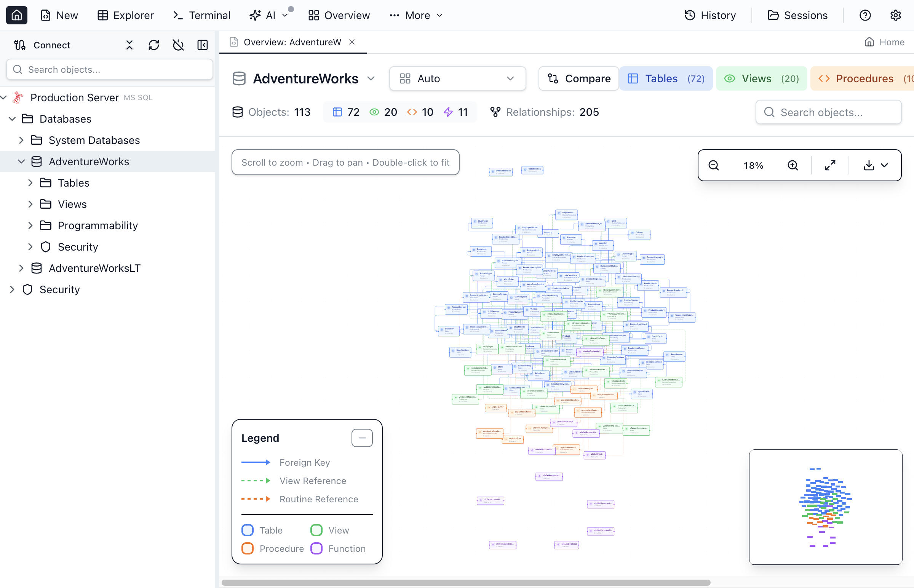Click the minimap navigation thumbnail
This screenshot has width=914, height=588.
(x=825, y=508)
